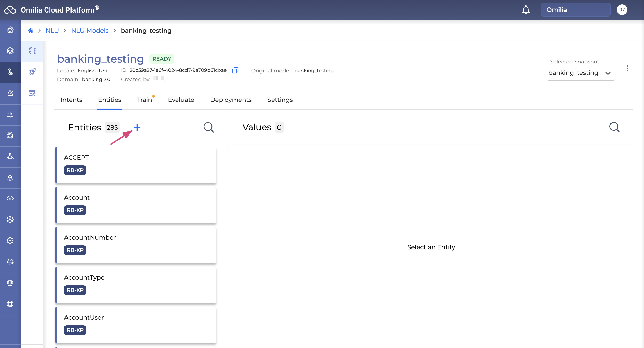Open the layers stack icon in sidebar
This screenshot has height=348, width=644.
click(x=10, y=51)
